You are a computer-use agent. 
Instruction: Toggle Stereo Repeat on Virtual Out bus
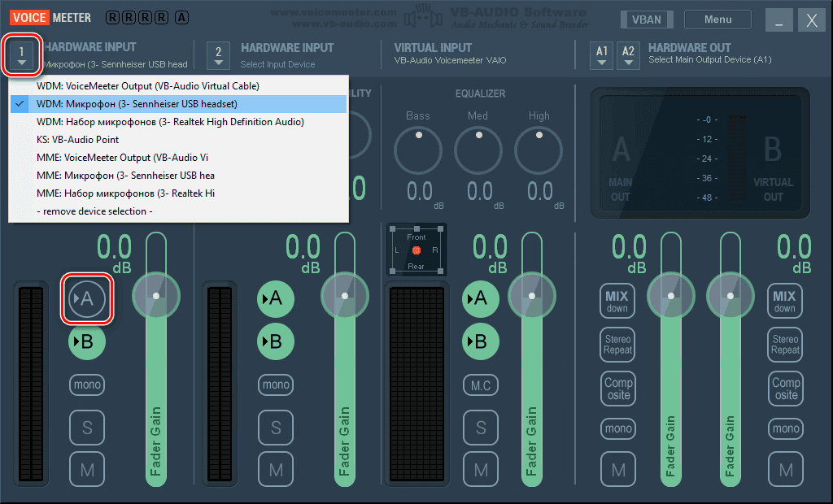tap(785, 345)
